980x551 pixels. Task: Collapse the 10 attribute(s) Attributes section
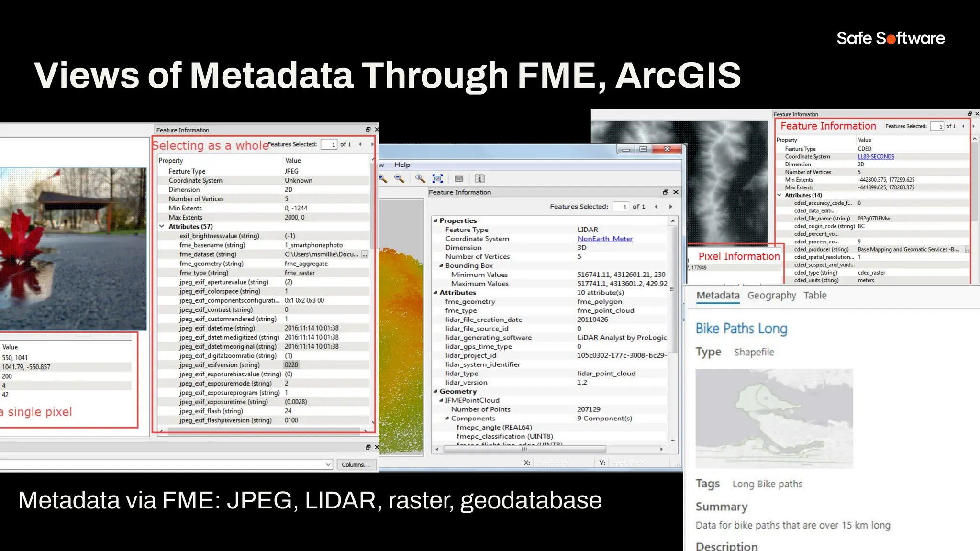point(435,293)
